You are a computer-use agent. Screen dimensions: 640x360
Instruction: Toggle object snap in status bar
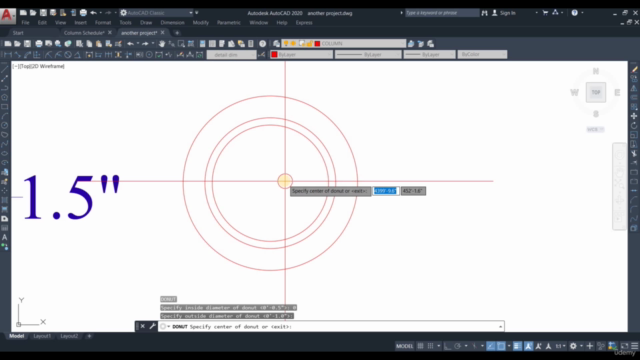click(501, 346)
